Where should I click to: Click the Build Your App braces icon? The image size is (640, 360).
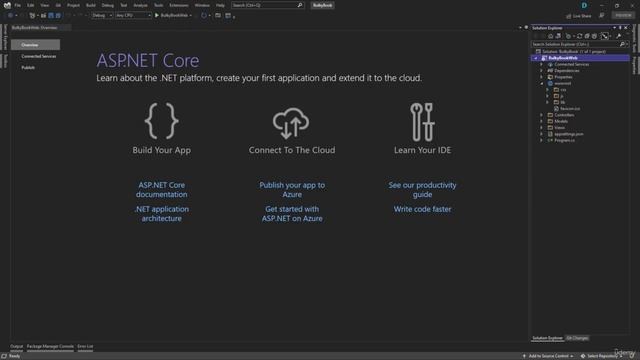162,121
